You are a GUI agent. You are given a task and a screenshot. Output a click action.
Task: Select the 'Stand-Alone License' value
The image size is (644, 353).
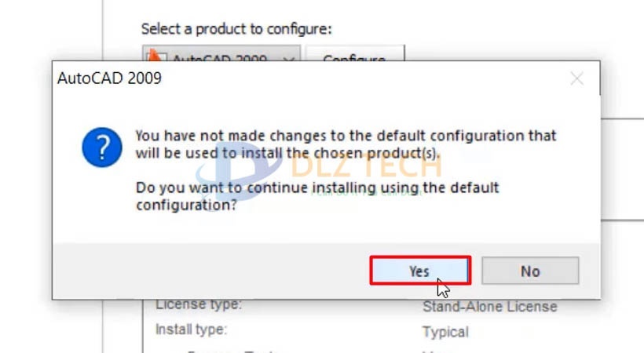(x=489, y=307)
